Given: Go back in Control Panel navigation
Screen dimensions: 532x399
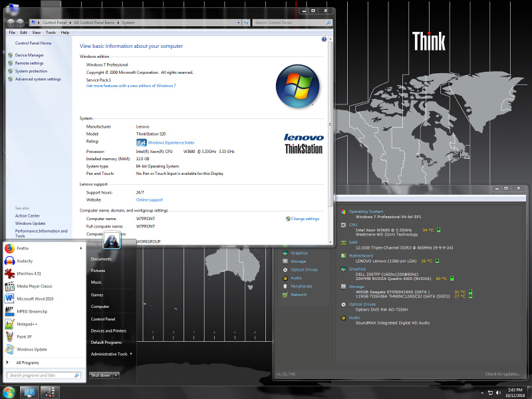Looking at the screenshot, I should (11, 23).
